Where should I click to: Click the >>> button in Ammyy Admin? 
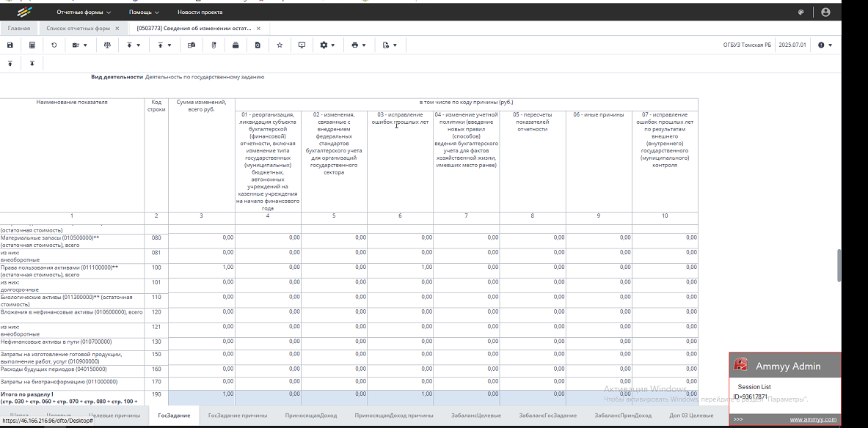[x=738, y=420]
